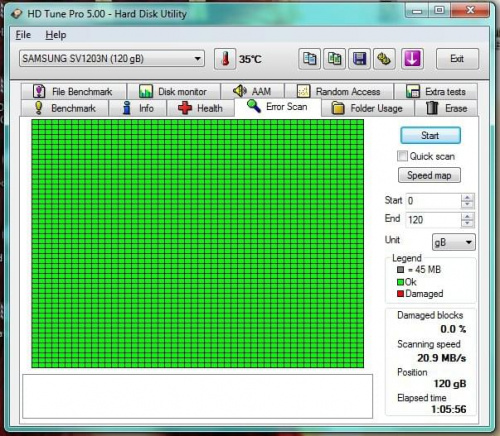Click the red Damaged legend swatch

[x=400, y=294]
